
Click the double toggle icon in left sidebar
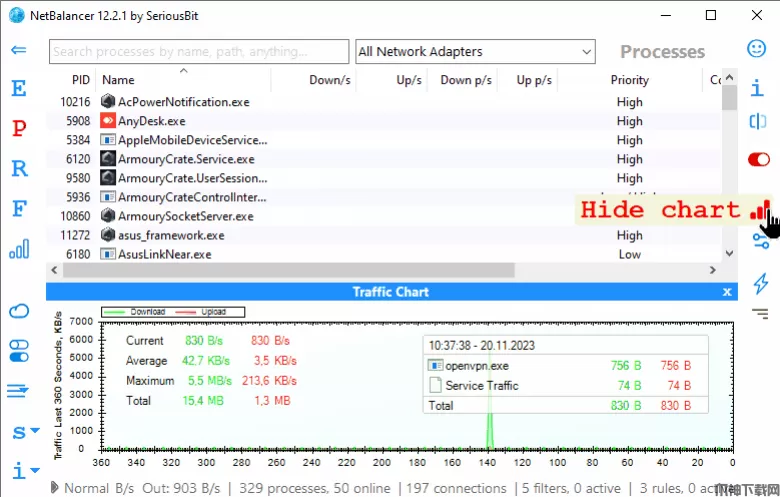click(18, 351)
